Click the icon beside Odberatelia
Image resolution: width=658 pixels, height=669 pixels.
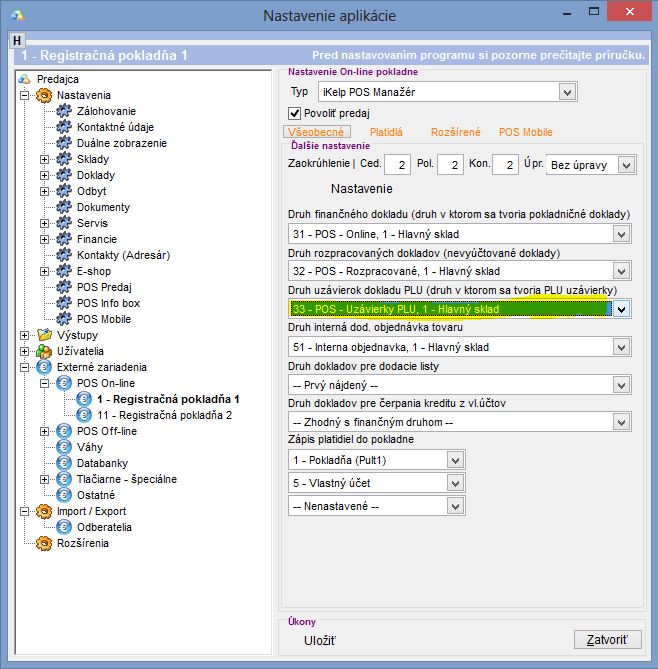point(64,527)
